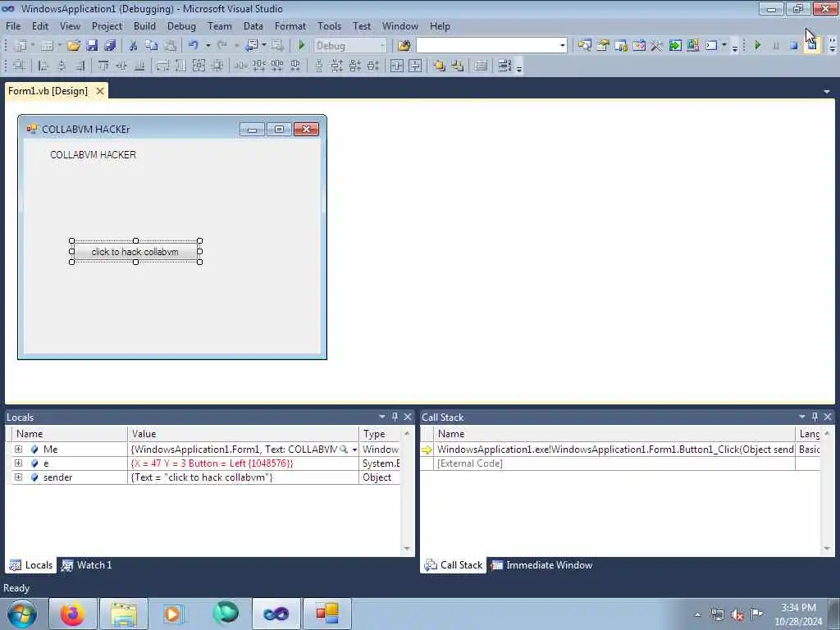Viewport: 840px width, 630px height.
Task: Select the Form1.vb [Design] tab
Action: click(48, 91)
